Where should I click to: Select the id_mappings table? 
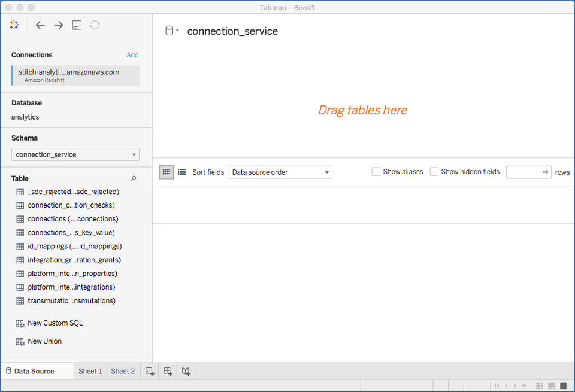tap(75, 246)
